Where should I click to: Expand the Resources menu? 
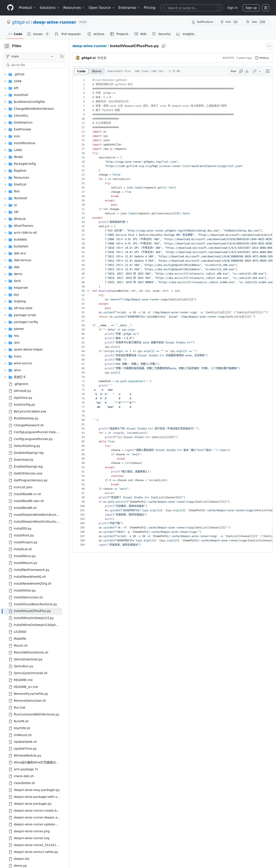(x=74, y=7)
